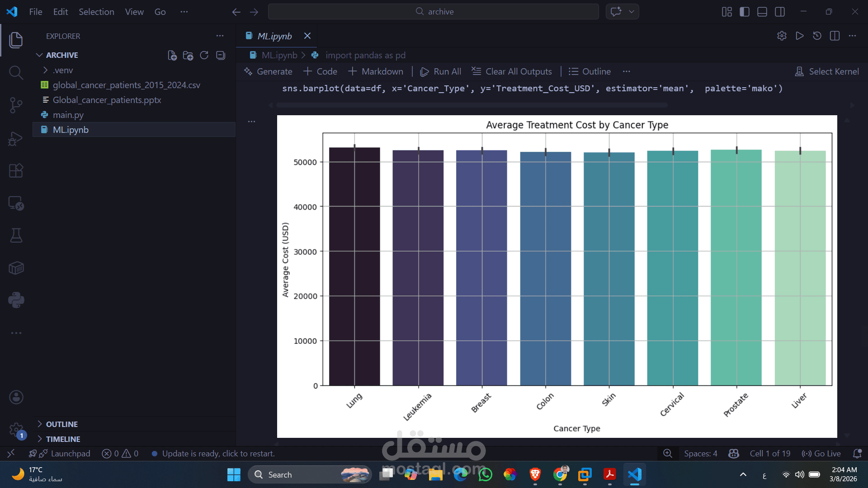The width and height of the screenshot is (868, 488).
Task: Toggle the primary side bar layout button
Action: pyautogui.click(x=744, y=12)
